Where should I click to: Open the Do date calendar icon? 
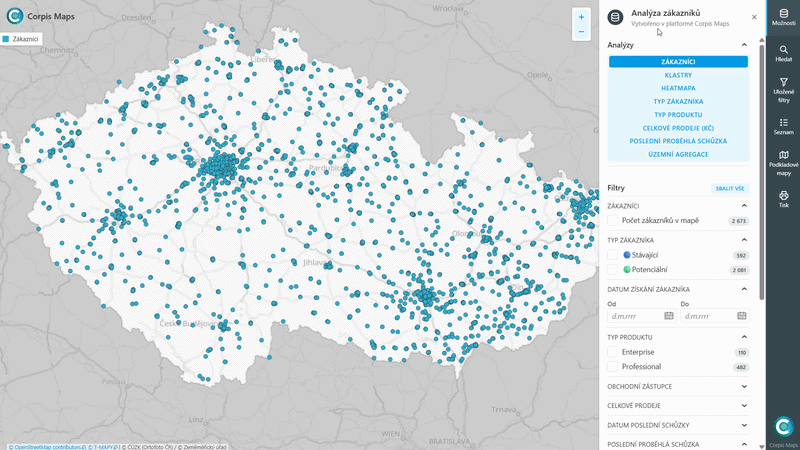(742, 316)
